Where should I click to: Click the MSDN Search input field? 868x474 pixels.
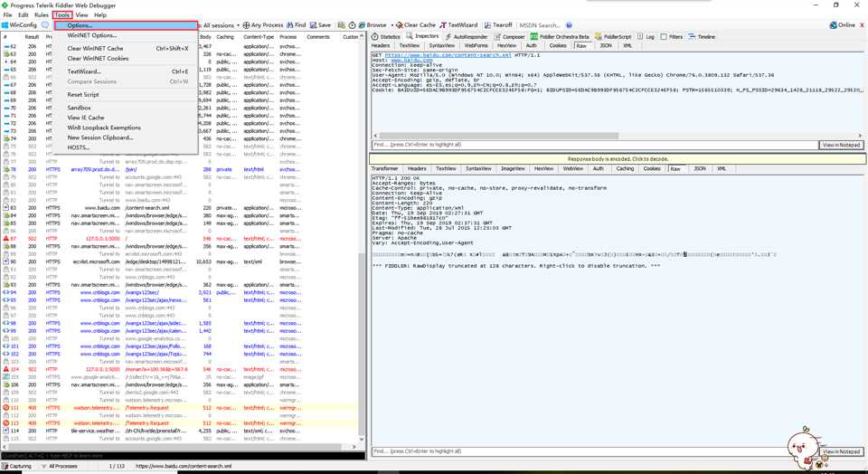pos(541,25)
